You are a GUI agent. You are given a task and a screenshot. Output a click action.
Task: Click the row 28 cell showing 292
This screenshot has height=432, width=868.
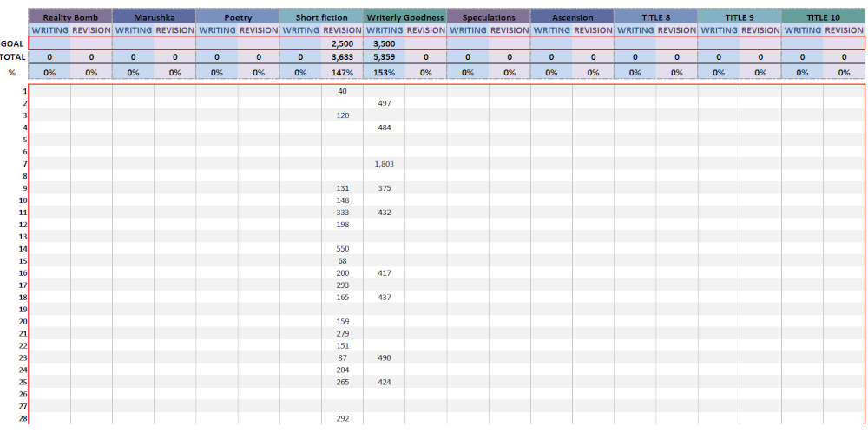(x=342, y=418)
